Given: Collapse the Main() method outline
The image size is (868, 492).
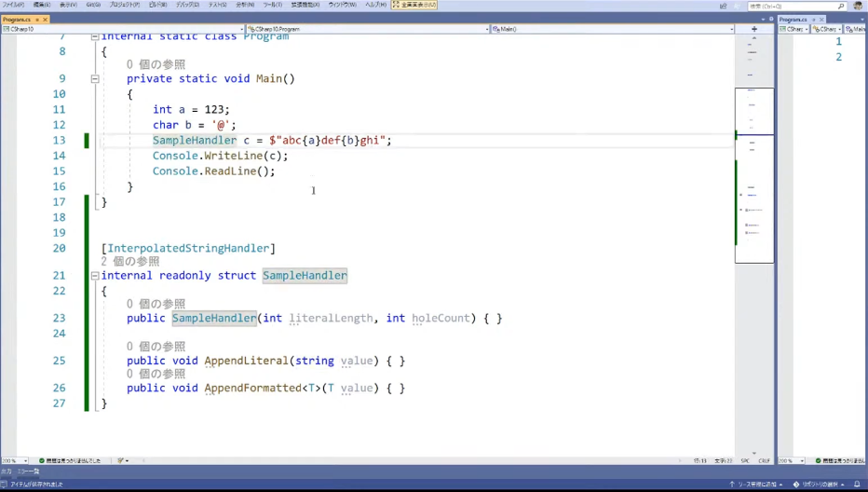Looking at the screenshot, I should click(x=95, y=78).
